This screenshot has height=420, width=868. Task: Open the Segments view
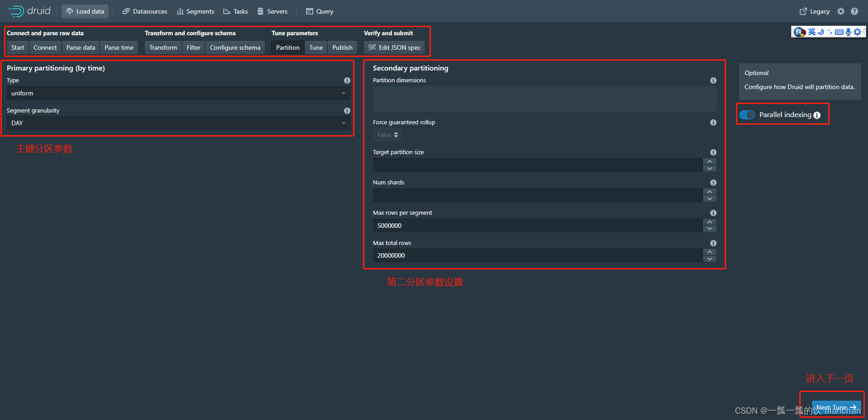tap(195, 11)
